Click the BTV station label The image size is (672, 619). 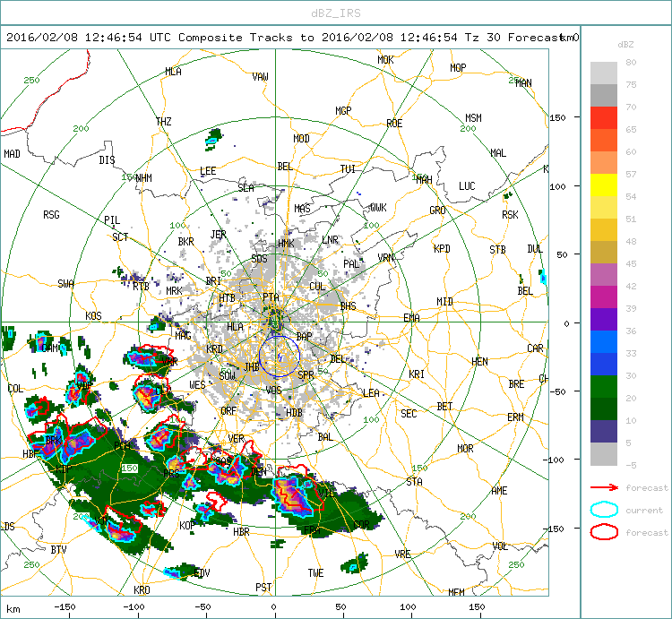(x=59, y=549)
